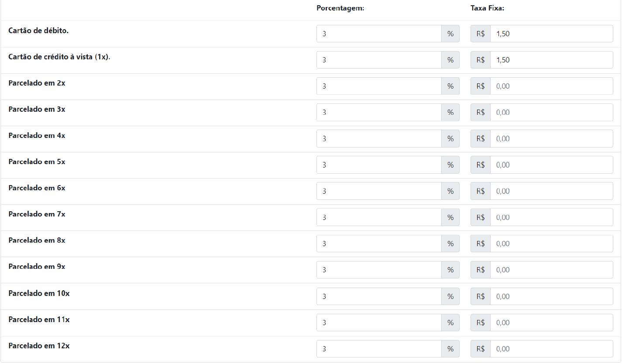Image resolution: width=622 pixels, height=364 pixels.
Task: Edit fixed fee for Parcelado em 4x
Action: [551, 138]
